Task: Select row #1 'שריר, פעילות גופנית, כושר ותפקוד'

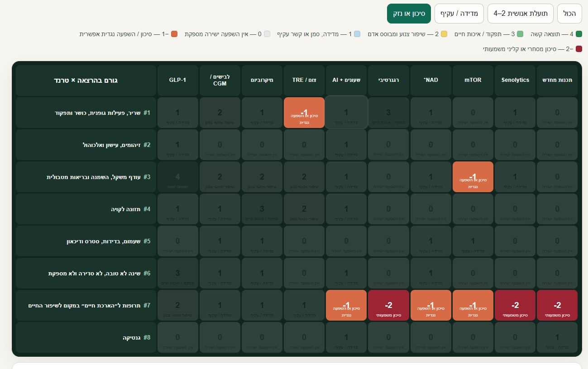Action: coord(86,113)
